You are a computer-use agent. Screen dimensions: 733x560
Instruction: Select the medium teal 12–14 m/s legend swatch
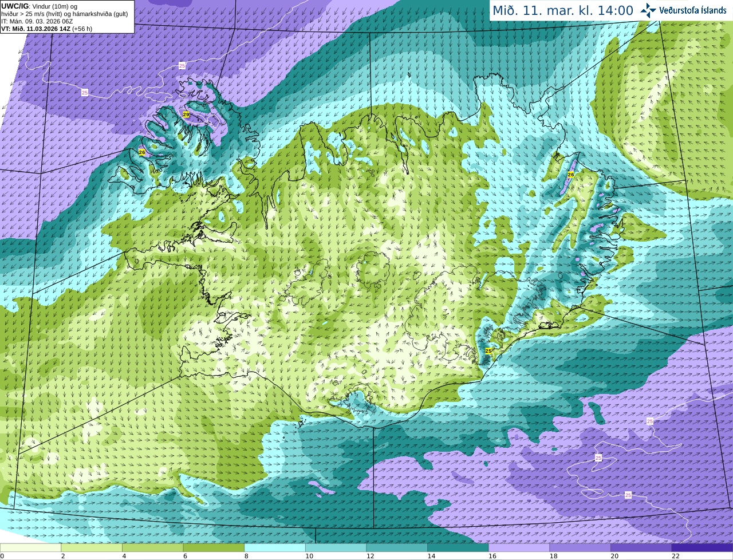tap(397, 547)
